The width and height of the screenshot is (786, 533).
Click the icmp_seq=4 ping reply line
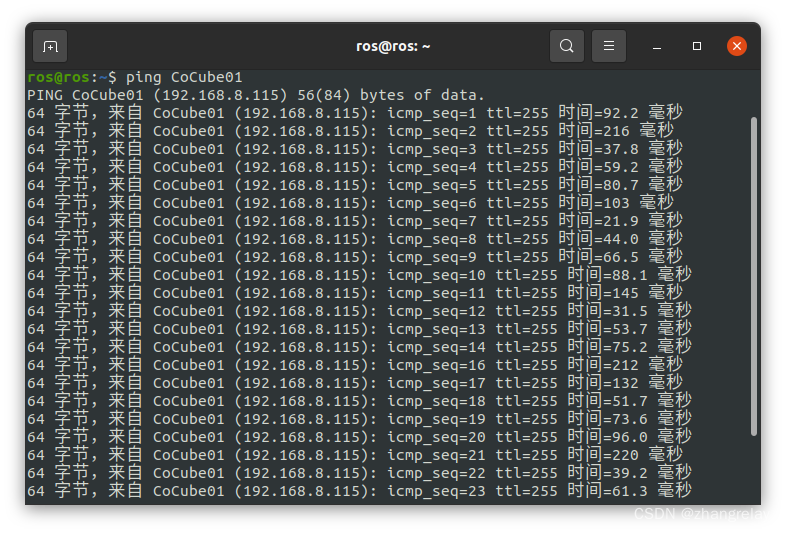355,167
